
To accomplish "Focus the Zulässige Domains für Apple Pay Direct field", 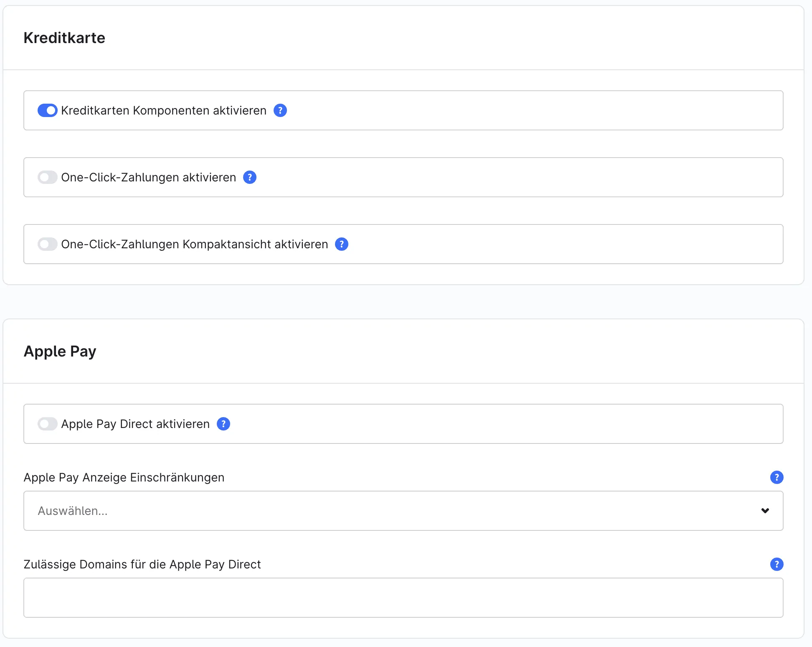I will (403, 598).
